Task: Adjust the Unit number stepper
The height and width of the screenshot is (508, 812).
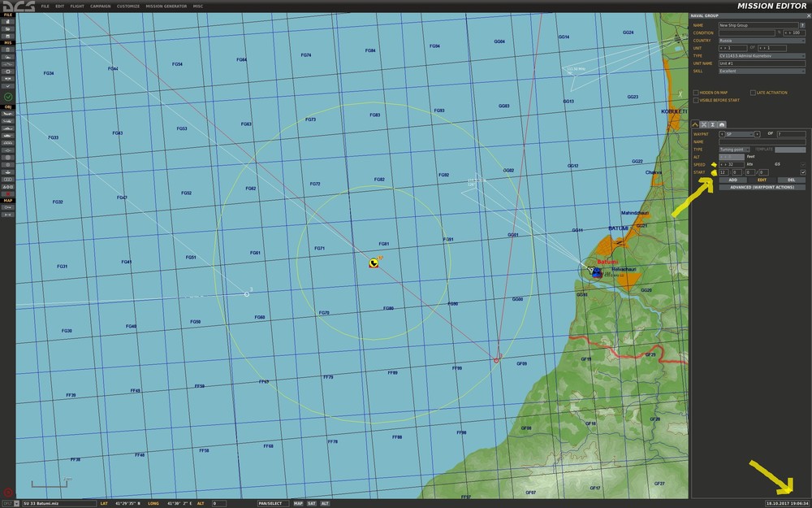Action: click(732, 48)
